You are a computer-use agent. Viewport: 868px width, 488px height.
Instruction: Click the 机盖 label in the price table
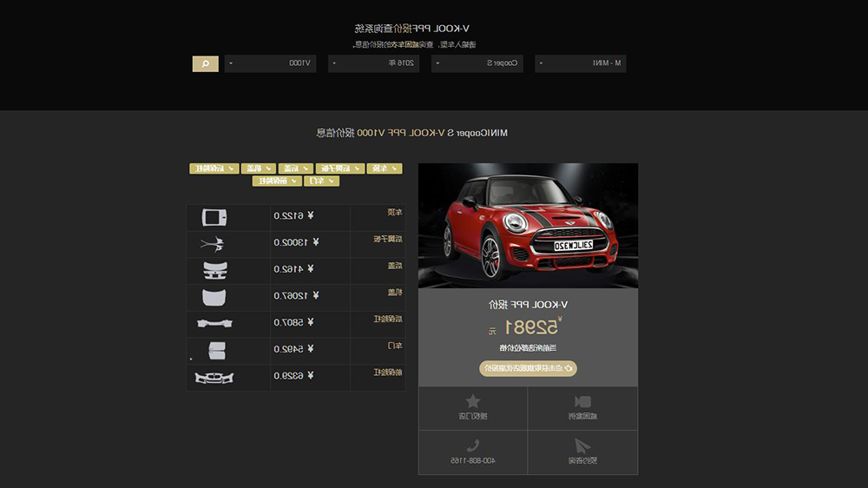[x=395, y=293]
